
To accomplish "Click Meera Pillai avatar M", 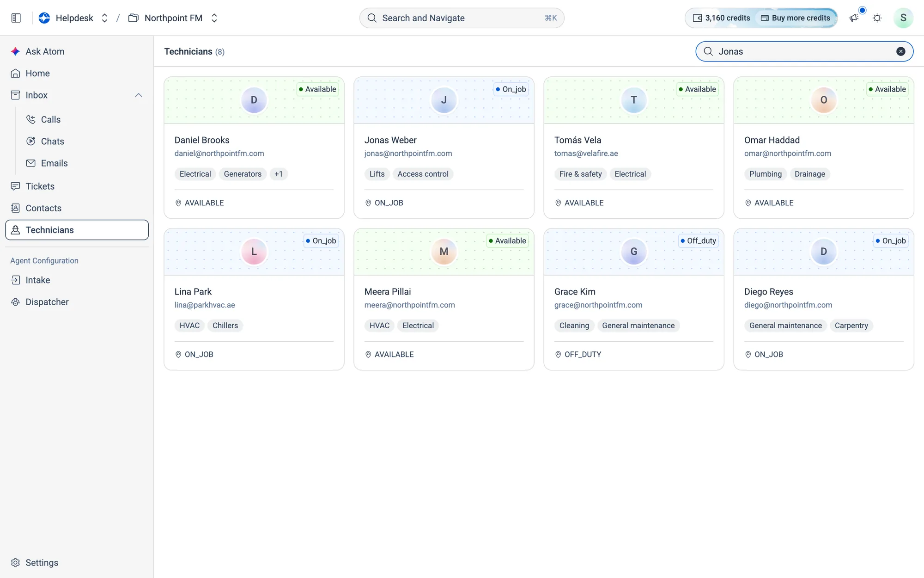I will (x=444, y=252).
